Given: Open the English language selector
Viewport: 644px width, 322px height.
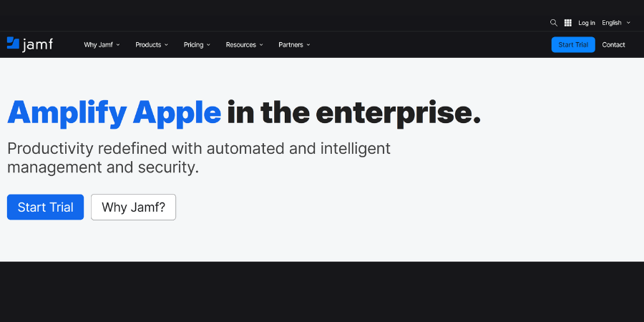Looking at the screenshot, I should [612, 23].
